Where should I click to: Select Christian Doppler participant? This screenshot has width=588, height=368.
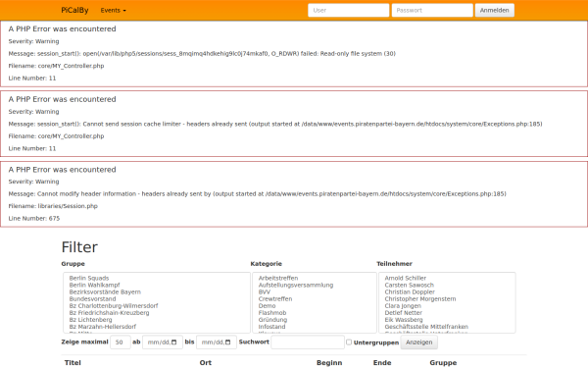[x=410, y=292]
